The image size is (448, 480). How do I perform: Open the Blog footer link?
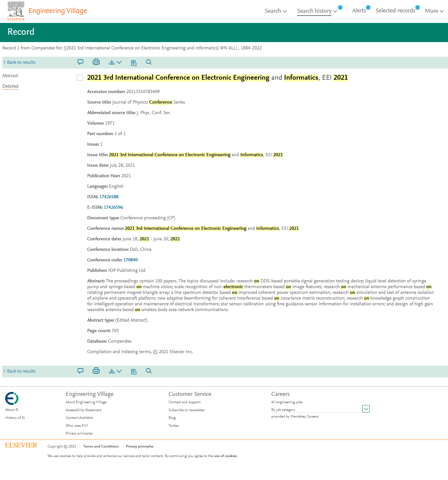(172, 418)
